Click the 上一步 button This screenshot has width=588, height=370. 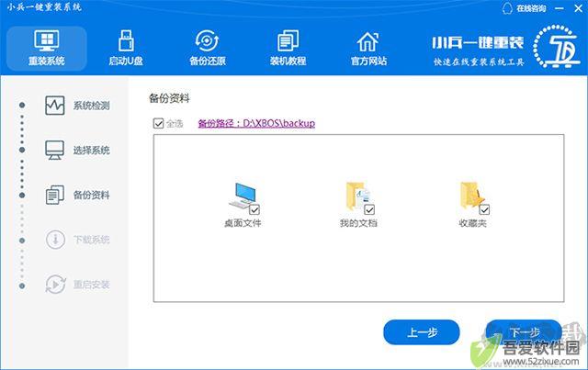(x=422, y=332)
